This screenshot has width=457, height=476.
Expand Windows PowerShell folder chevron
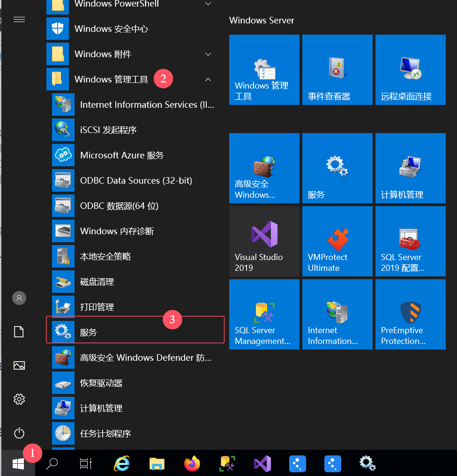pyautogui.click(x=208, y=4)
